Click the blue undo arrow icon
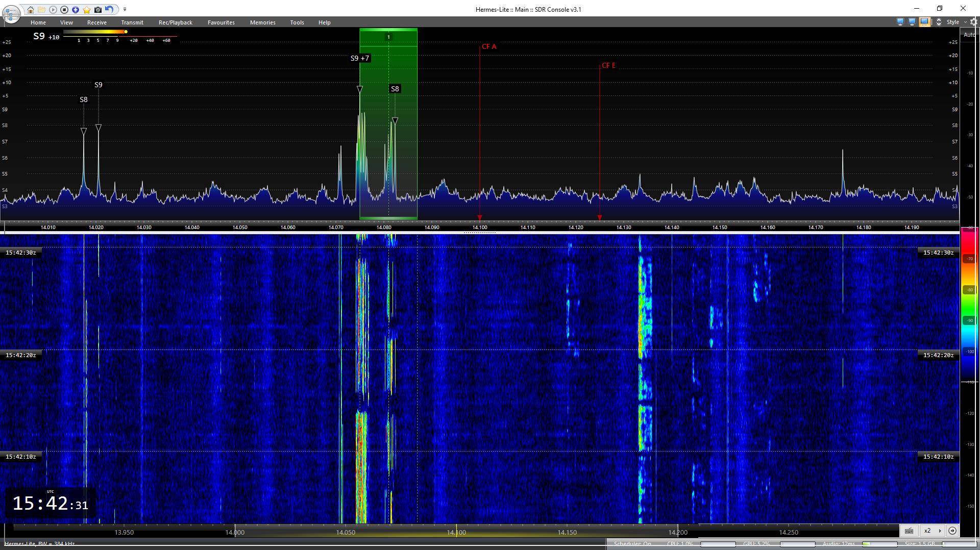Image resolution: width=980 pixels, height=550 pixels. pos(109,10)
